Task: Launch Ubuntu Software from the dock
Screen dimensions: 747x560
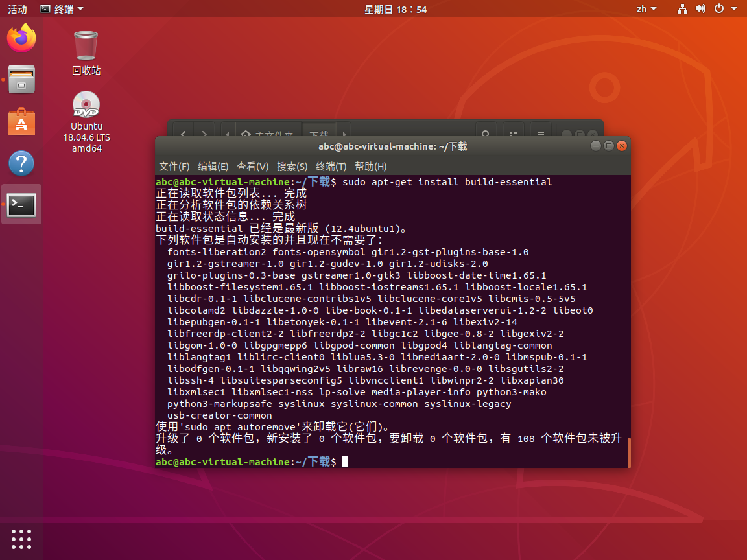Action: (x=21, y=122)
